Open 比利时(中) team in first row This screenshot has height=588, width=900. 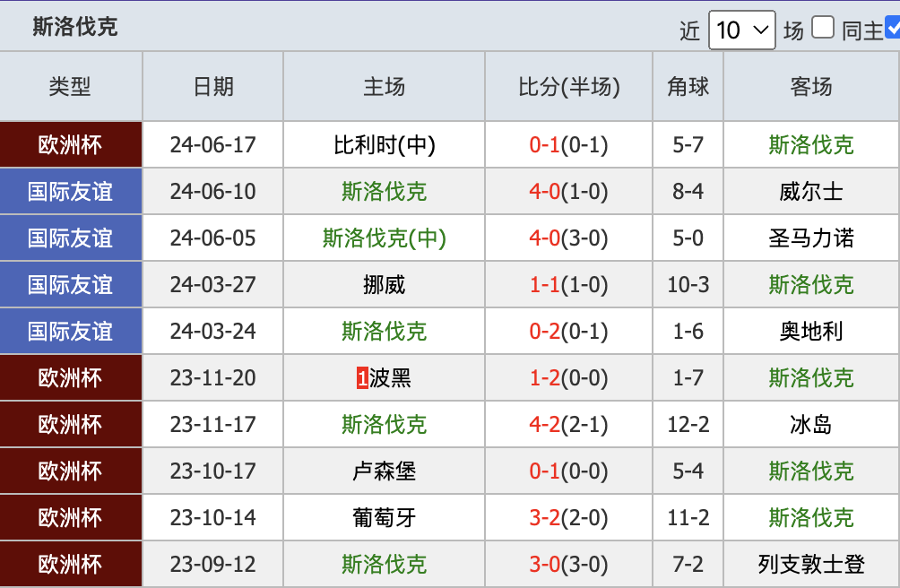pos(384,144)
